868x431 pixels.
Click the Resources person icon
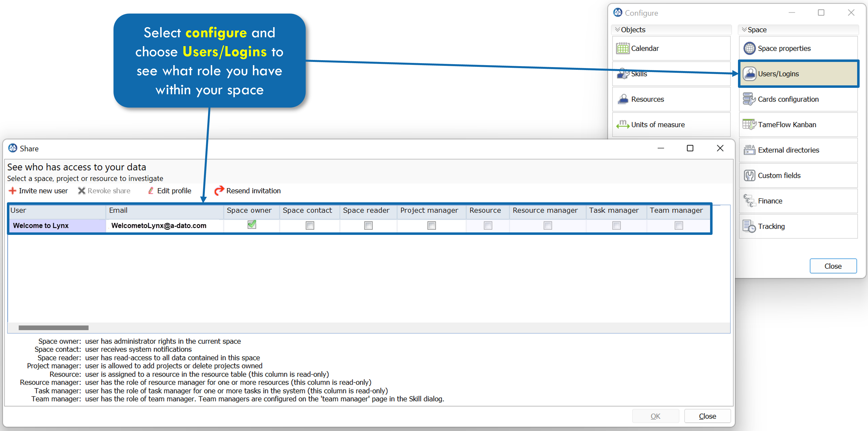(x=623, y=99)
